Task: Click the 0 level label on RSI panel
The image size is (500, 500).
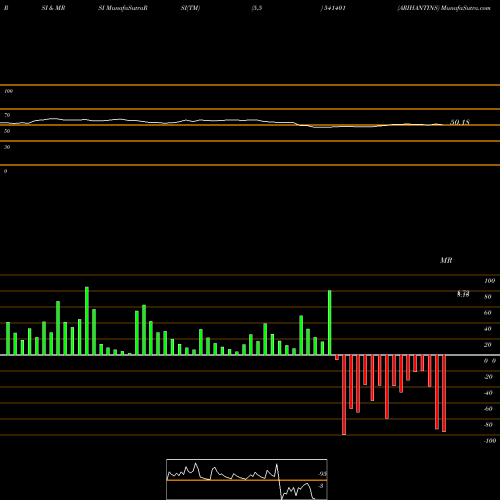Action: point(5,171)
